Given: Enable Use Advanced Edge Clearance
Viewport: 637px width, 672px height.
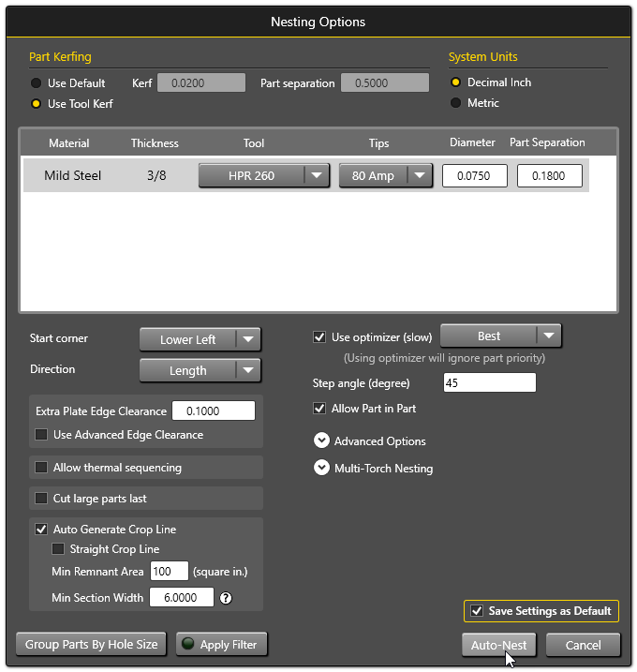Looking at the screenshot, I should (41, 435).
